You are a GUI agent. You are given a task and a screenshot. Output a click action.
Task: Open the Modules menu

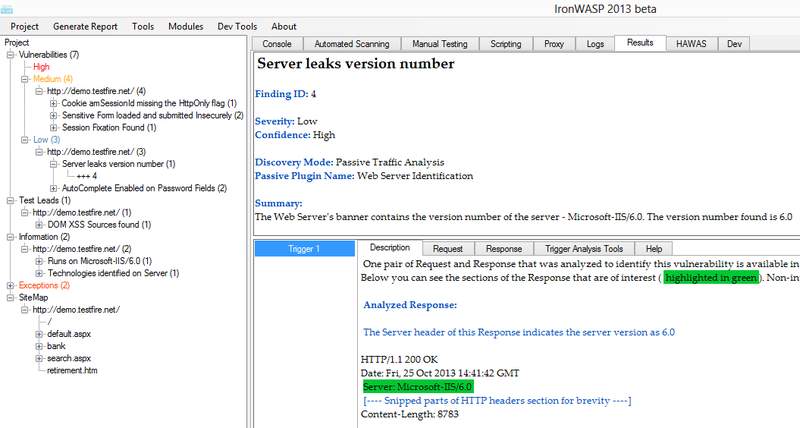pos(185,26)
